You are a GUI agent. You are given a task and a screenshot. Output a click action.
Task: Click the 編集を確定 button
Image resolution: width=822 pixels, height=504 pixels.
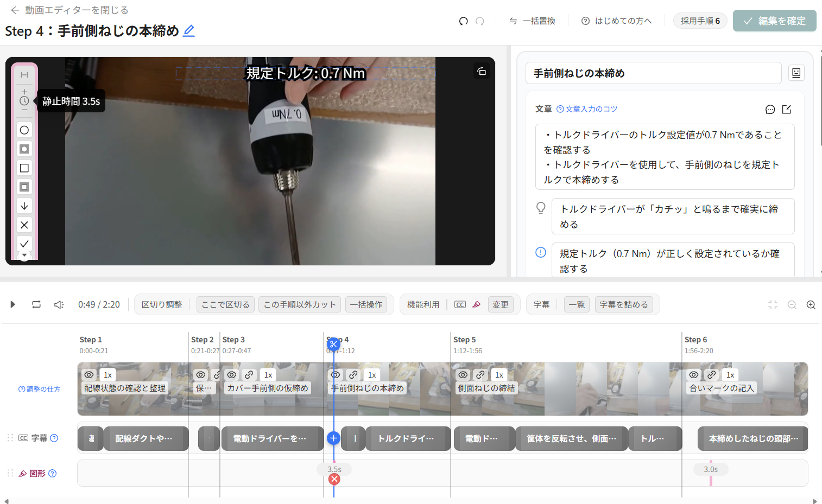[x=775, y=21]
